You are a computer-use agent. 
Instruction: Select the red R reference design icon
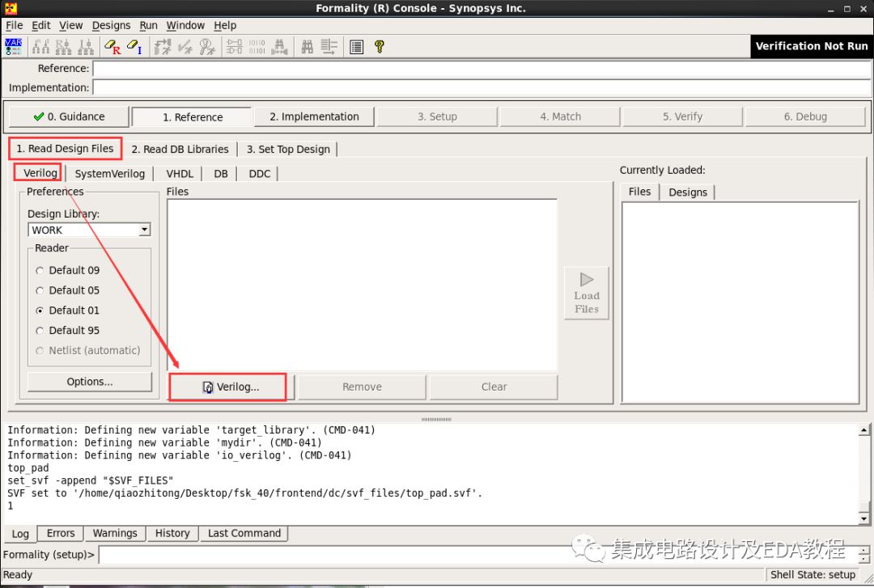click(114, 46)
